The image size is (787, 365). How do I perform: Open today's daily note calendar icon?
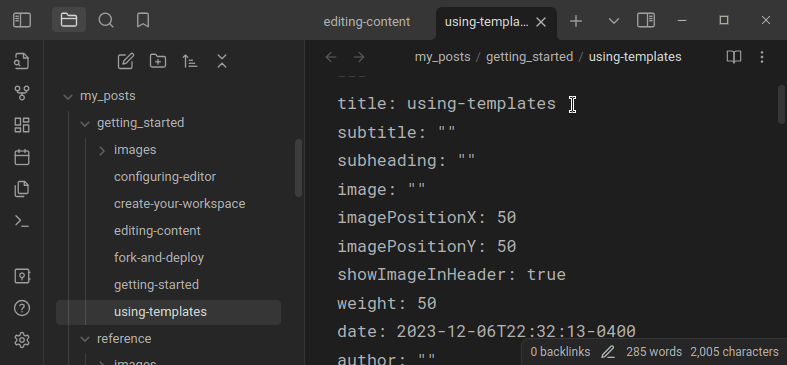coord(22,157)
